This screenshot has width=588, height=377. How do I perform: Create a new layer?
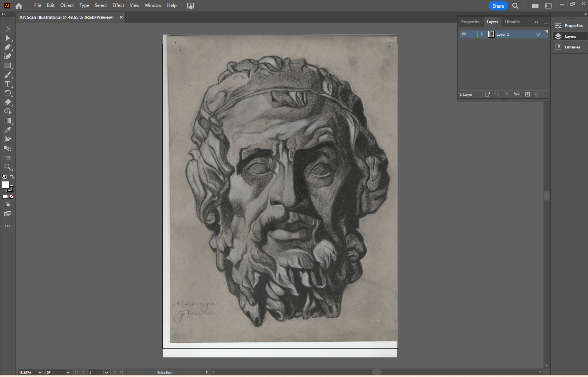pos(527,94)
